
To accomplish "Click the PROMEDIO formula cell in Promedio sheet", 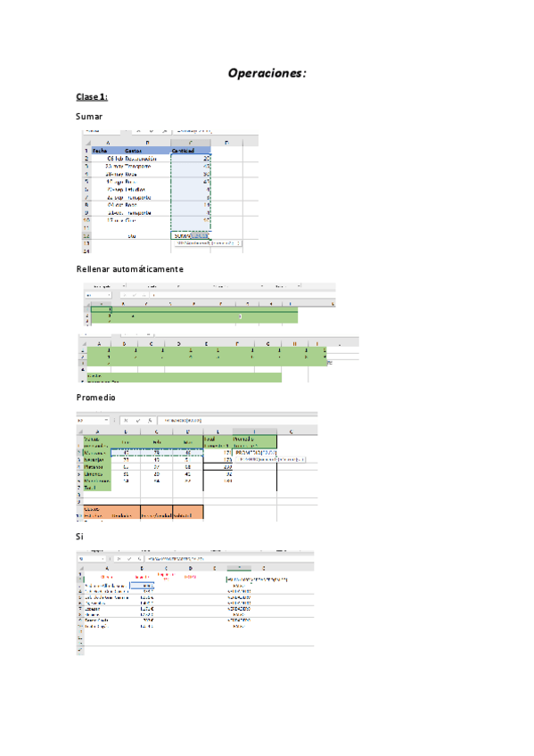I will click(x=255, y=453).
